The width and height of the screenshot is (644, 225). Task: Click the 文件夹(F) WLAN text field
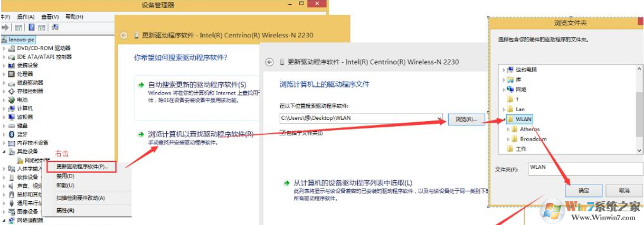[585, 168]
